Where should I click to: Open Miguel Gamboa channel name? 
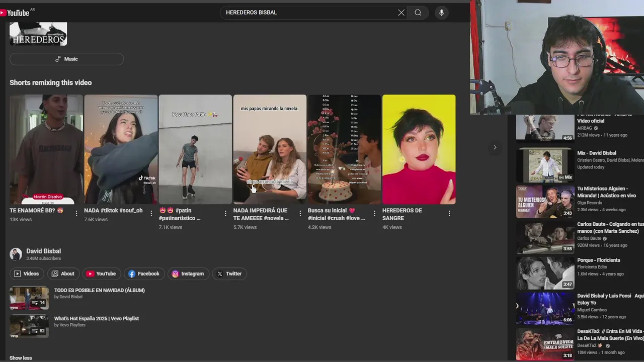point(591,310)
